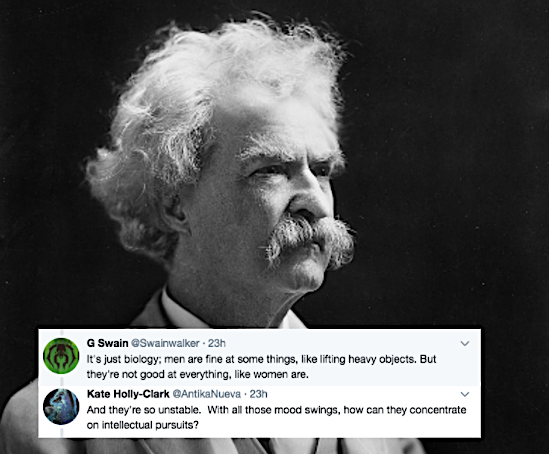Screen dimensions: 549x454
Task: Open the @Swainwalker handle link
Action: point(165,343)
